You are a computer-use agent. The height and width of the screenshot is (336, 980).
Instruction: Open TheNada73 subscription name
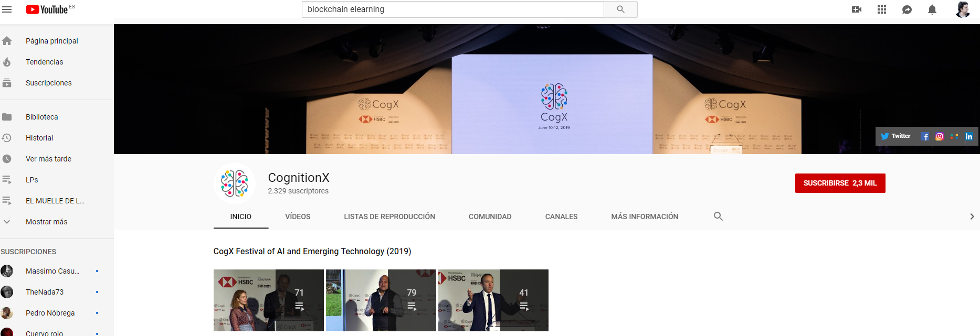(x=45, y=292)
